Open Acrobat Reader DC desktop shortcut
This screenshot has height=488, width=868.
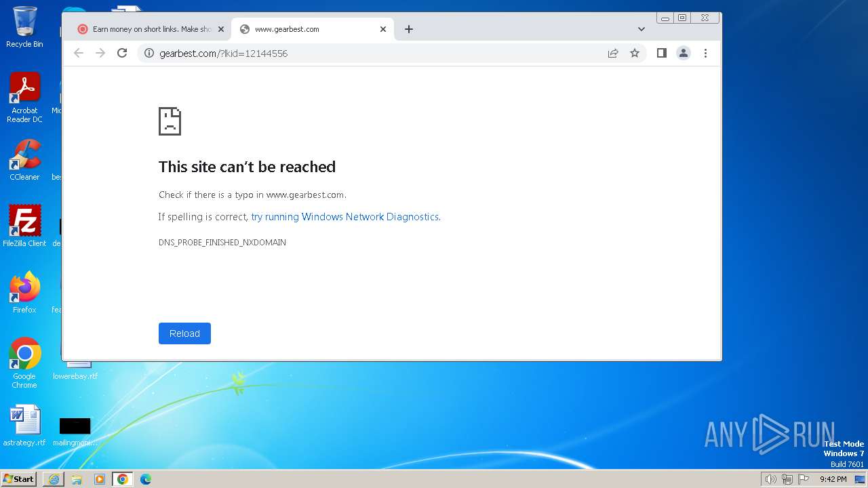(x=24, y=98)
